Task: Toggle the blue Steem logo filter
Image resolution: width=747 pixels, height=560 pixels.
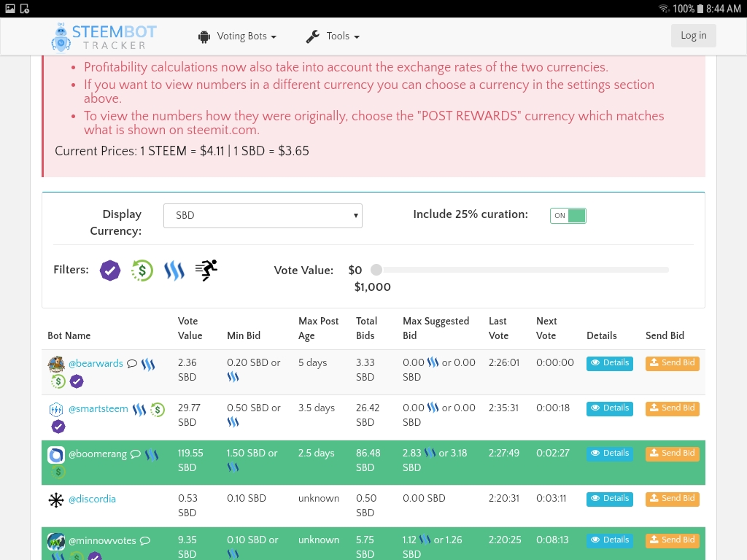Action: [x=174, y=271]
